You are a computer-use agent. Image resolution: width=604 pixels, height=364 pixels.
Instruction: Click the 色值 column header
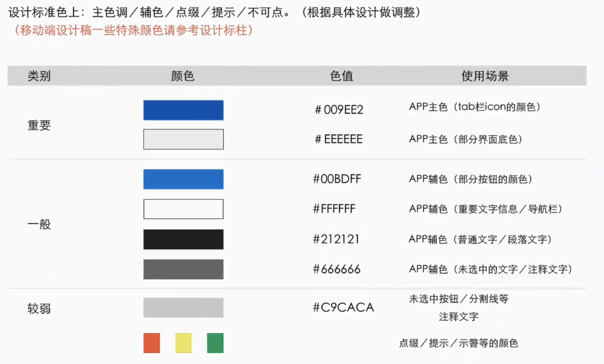[342, 76]
